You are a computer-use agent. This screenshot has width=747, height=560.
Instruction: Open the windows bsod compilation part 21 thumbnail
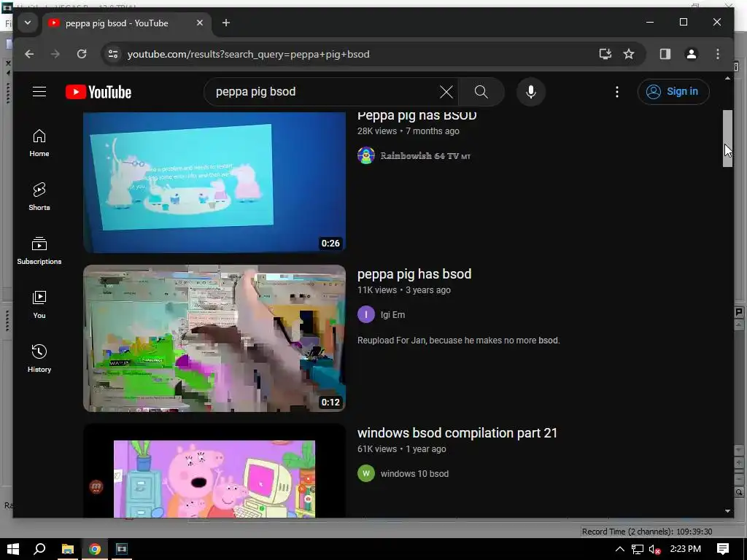tap(214, 470)
